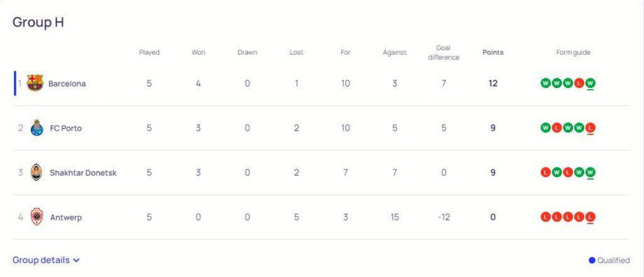Open the Antwerp team link

(65, 217)
